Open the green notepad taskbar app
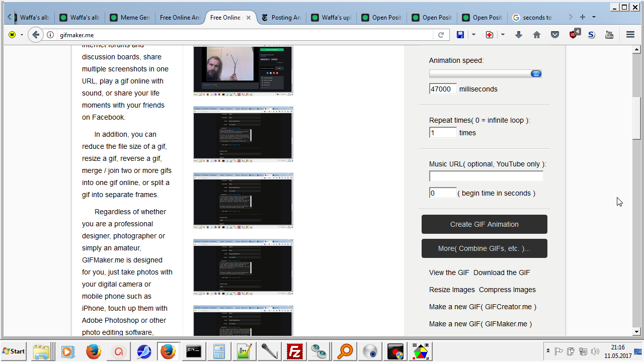Viewport: 644px width, 362px height. coord(244,351)
